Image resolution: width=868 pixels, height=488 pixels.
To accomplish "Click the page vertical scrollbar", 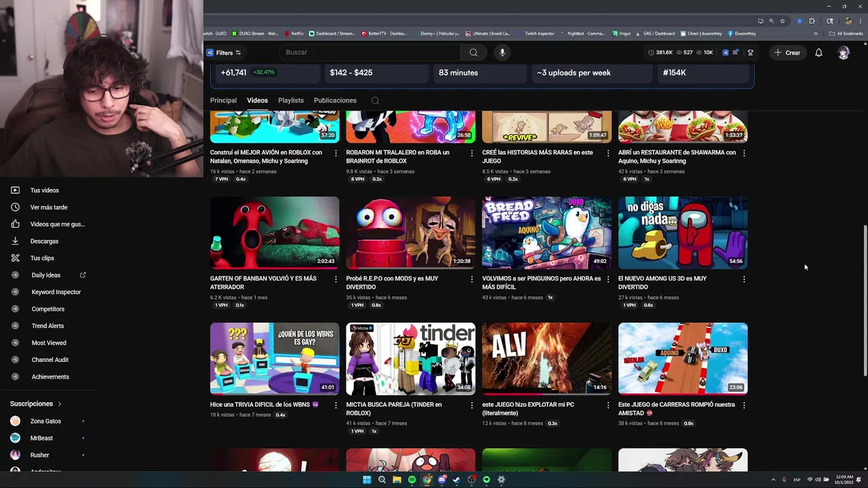I will click(x=864, y=302).
